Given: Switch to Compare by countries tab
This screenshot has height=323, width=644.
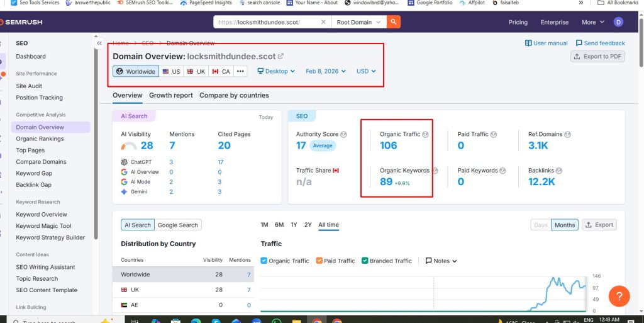Looking at the screenshot, I should [x=234, y=95].
